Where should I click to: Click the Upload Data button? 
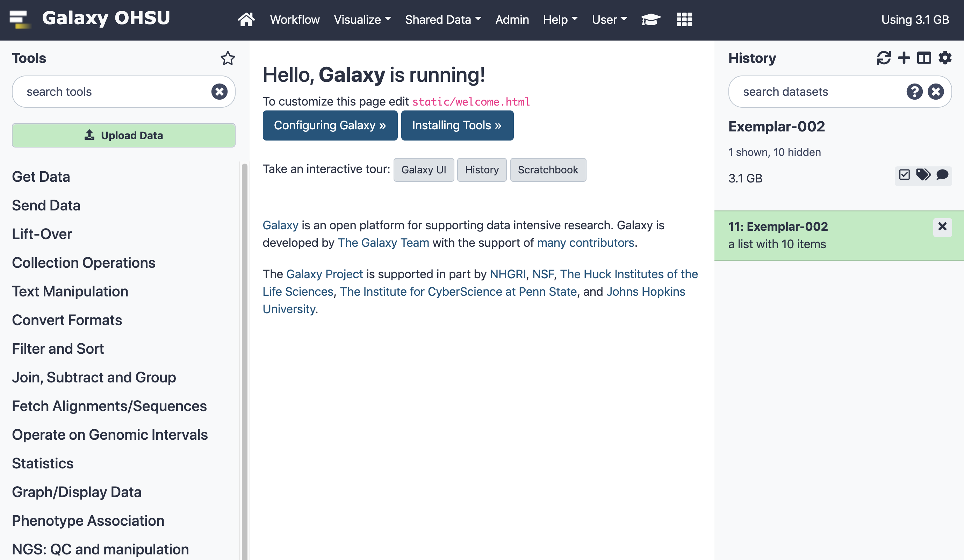coord(124,135)
